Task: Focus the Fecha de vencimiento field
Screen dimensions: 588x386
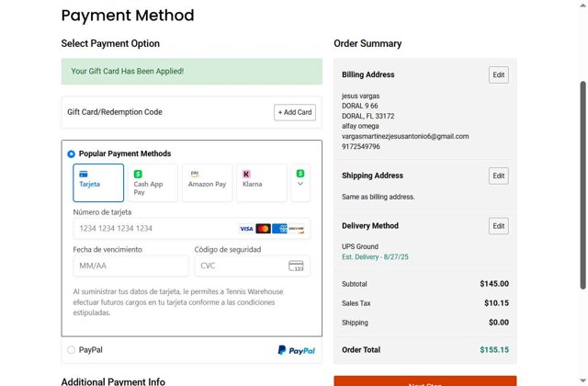Action: click(130, 266)
